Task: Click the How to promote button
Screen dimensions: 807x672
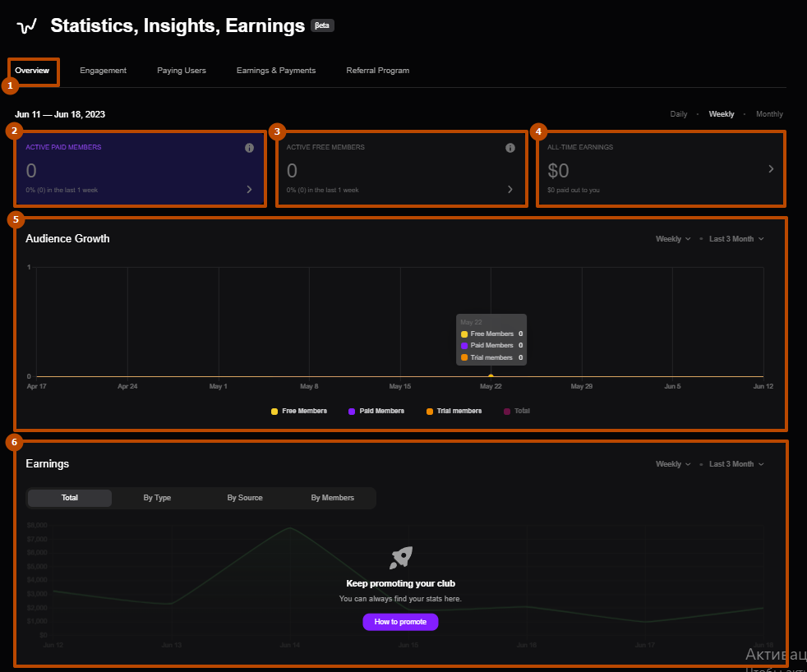Action: (400, 622)
